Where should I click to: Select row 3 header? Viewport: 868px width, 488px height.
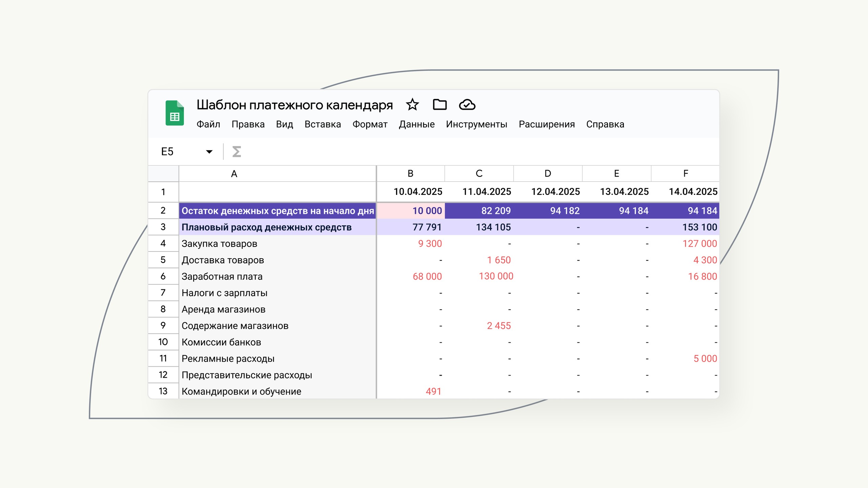(163, 227)
